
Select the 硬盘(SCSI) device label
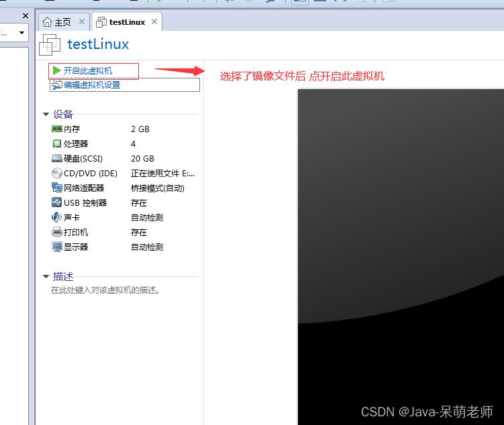[x=83, y=159]
